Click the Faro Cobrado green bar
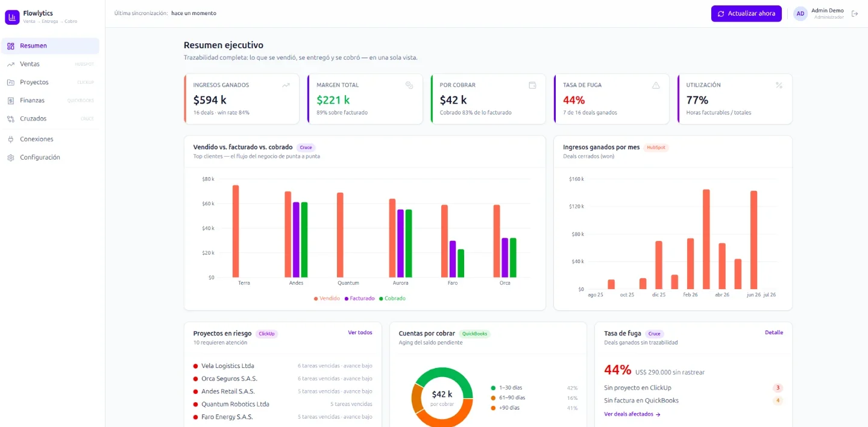 pos(461,263)
